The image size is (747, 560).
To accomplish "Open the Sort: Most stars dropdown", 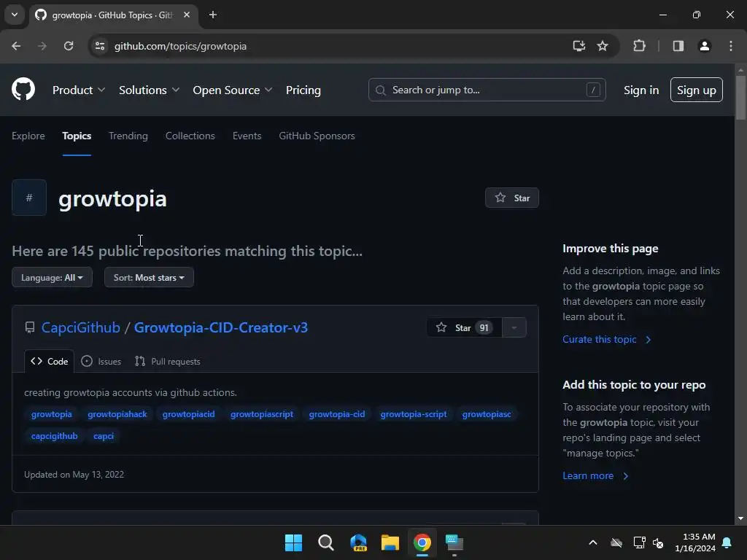I will (x=149, y=277).
